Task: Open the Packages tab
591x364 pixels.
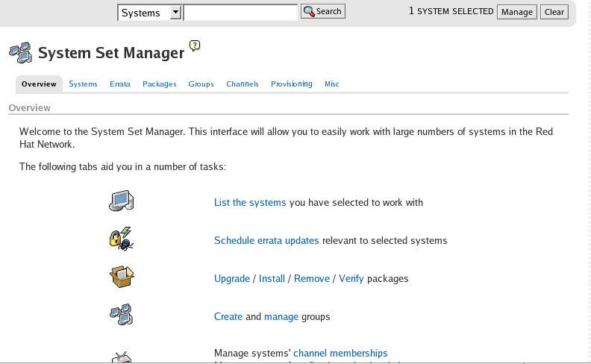Action: (x=160, y=84)
